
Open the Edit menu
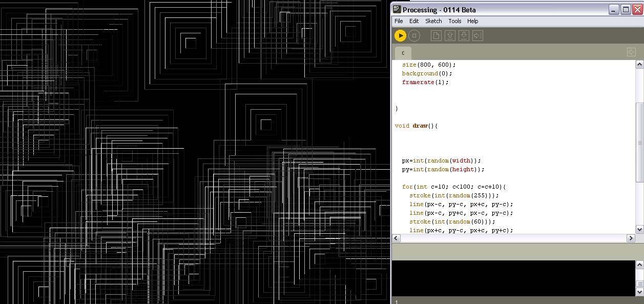point(414,21)
